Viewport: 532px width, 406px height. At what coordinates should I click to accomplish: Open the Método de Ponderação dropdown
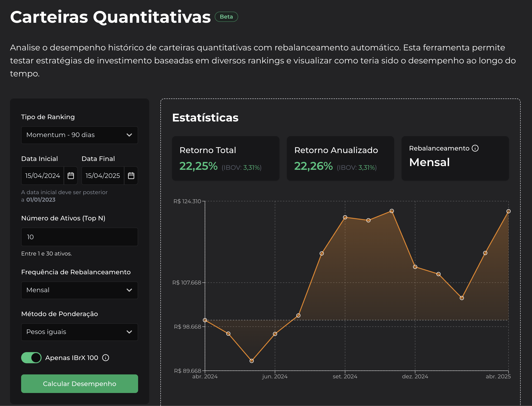(79, 332)
